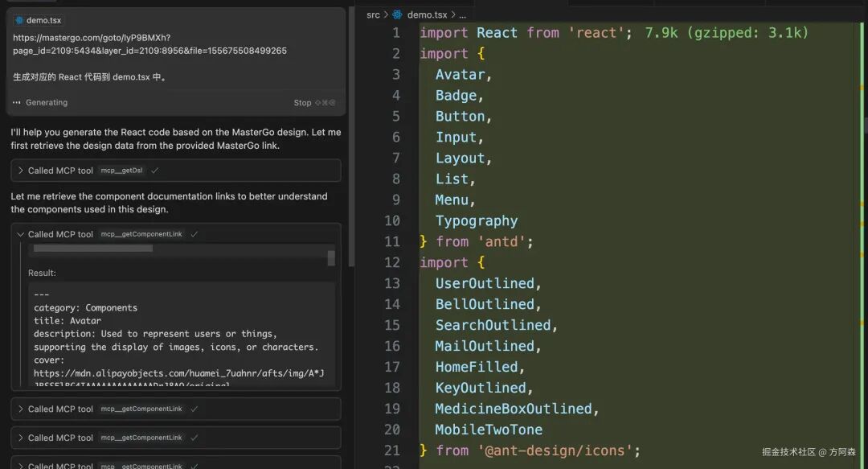Image resolution: width=868 pixels, height=469 pixels.
Task: Click the "Generating" status text
Action: [x=47, y=102]
